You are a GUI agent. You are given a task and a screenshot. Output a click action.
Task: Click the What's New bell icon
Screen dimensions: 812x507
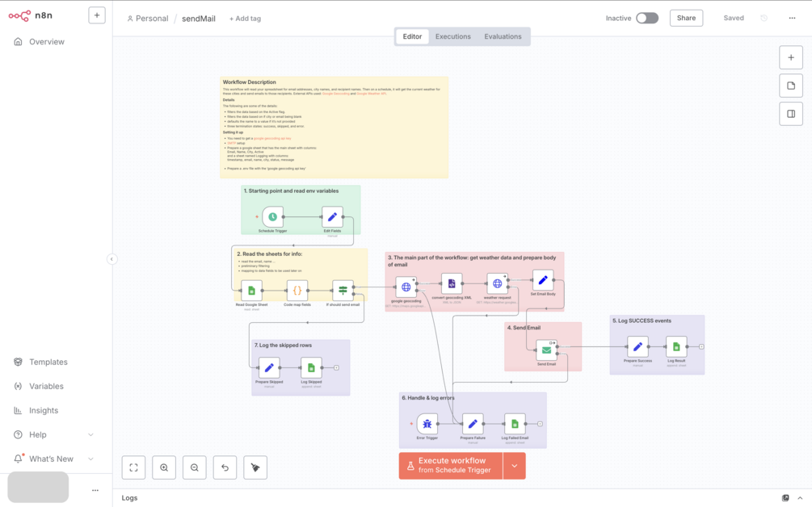point(18,459)
